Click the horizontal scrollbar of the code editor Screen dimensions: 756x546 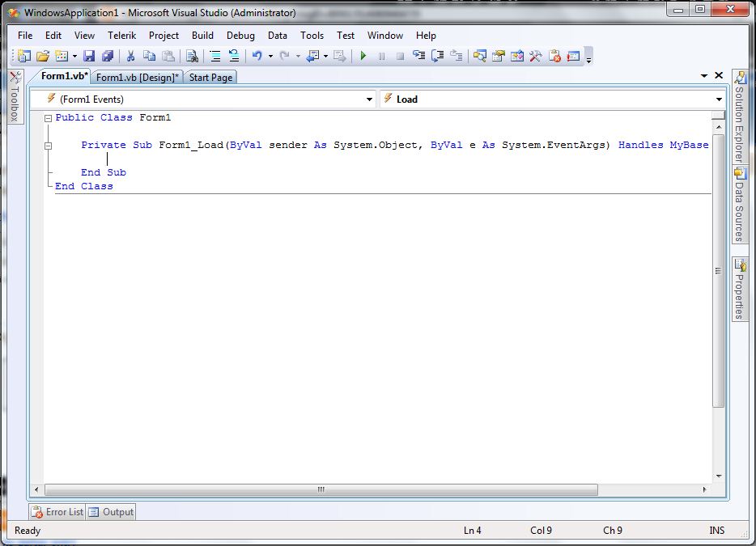[x=320, y=490]
